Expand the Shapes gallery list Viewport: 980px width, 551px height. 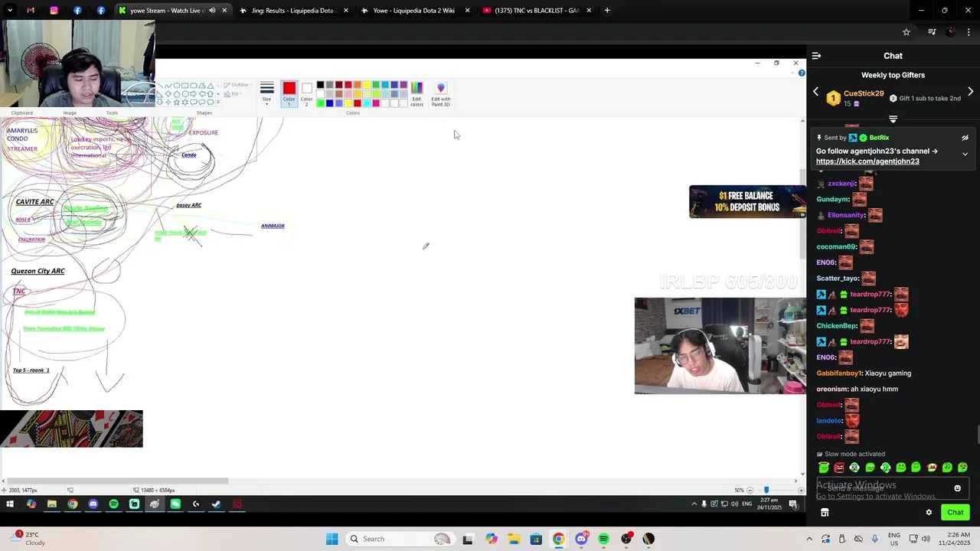pos(218,102)
